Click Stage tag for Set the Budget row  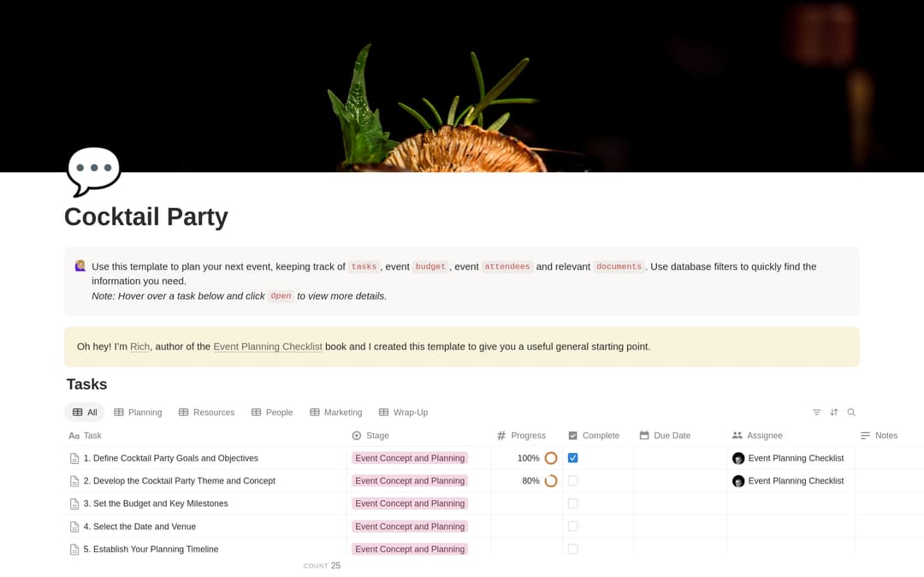(410, 503)
